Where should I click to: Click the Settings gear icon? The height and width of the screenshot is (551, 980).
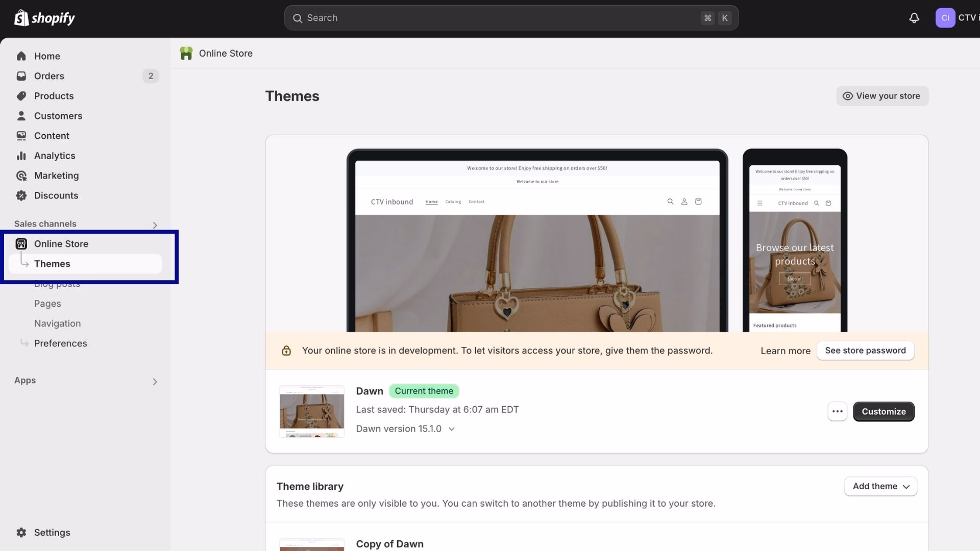point(21,533)
